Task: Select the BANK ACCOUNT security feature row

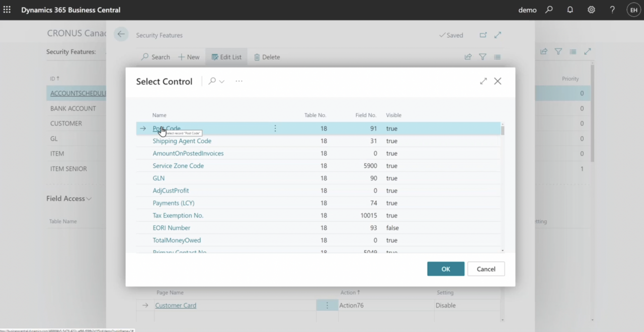Action: pyautogui.click(x=73, y=108)
